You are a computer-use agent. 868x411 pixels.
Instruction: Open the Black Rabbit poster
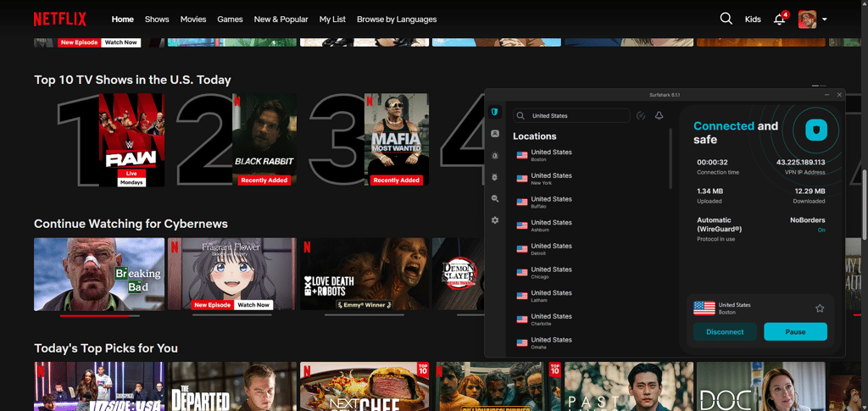(264, 139)
